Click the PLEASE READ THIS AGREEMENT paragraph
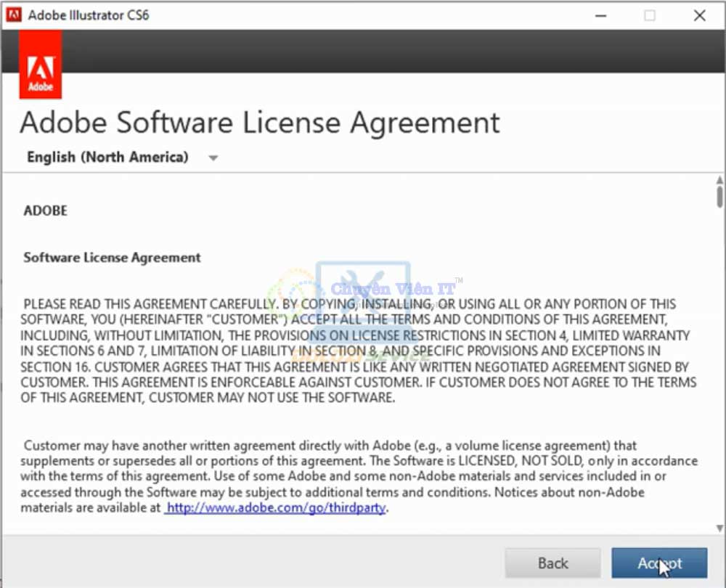This screenshot has height=588, width=726. click(356, 351)
